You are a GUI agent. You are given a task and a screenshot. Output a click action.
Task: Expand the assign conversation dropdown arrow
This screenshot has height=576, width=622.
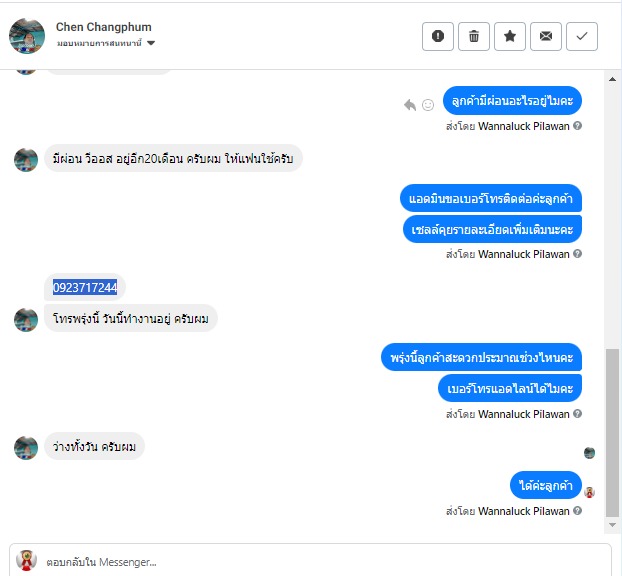[x=151, y=43]
